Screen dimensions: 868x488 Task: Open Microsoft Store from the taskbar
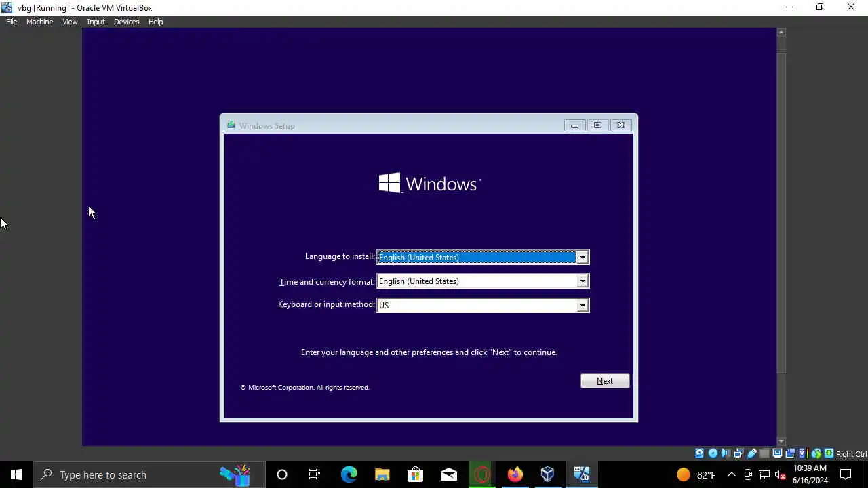pos(416,474)
